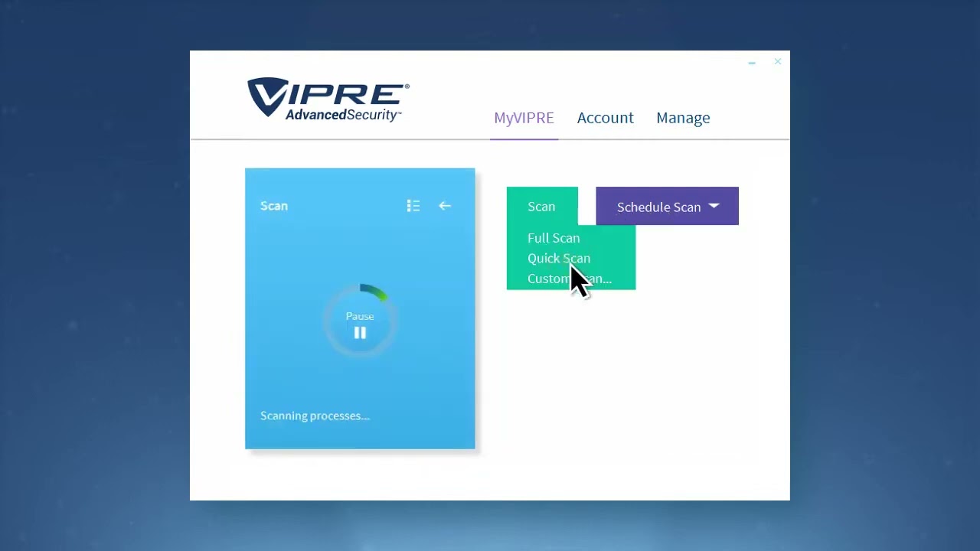Click the circular scan progress ring
The height and width of the screenshot is (551, 980).
pos(360,321)
